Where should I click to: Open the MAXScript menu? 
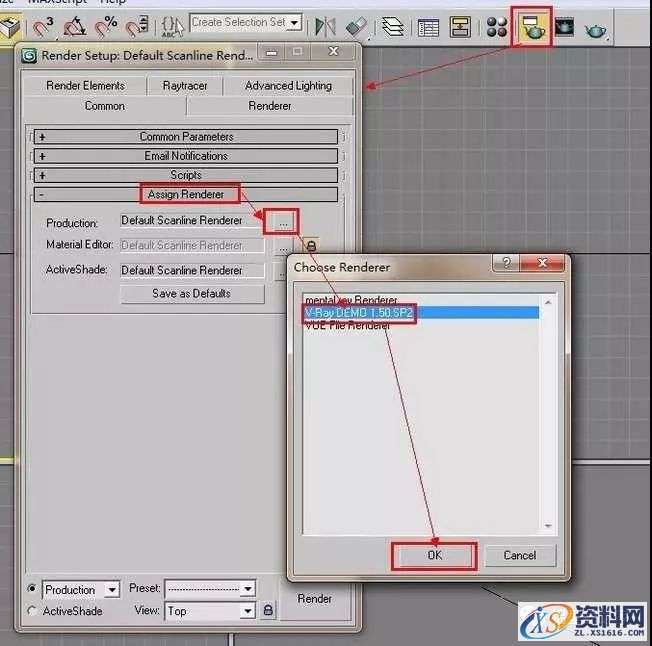pyautogui.click(x=57, y=2)
